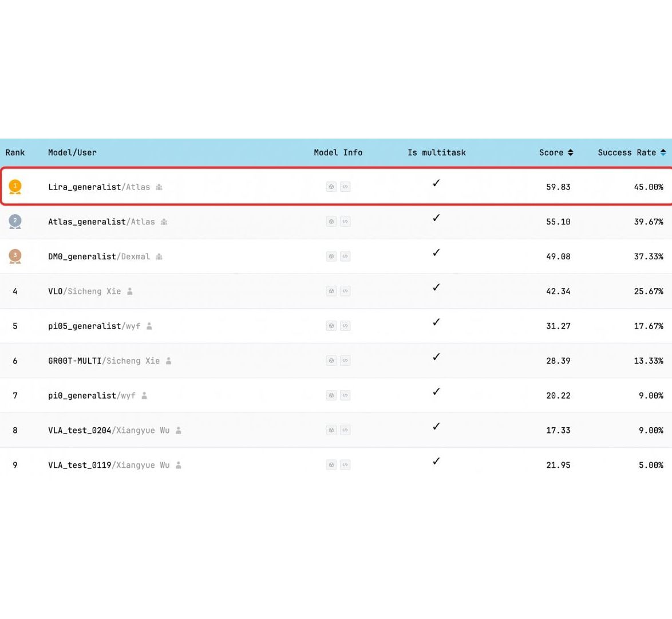Open the Lira_generalist model entry
The image size is (672, 619).
pos(84,187)
